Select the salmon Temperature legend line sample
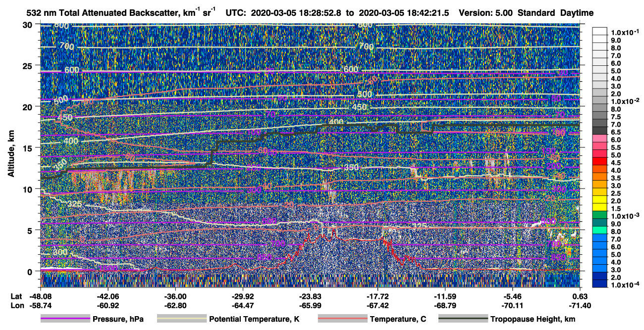Viewport: 644px width, 330px height. tap(342, 319)
